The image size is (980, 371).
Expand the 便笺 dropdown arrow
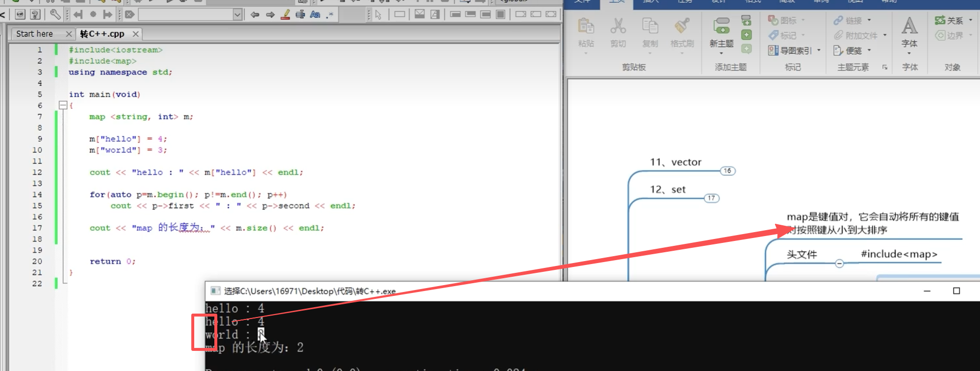869,51
